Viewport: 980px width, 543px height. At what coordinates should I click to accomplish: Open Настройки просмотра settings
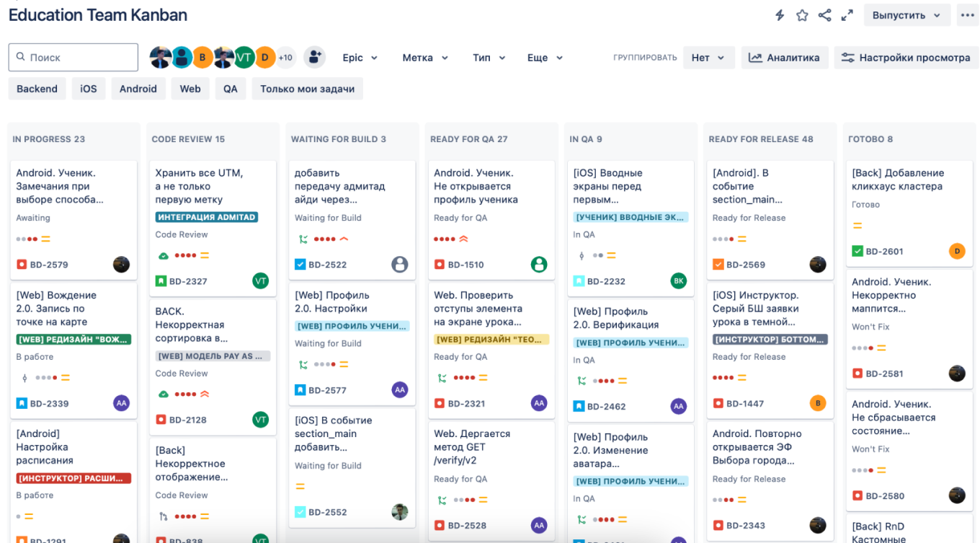[906, 58]
